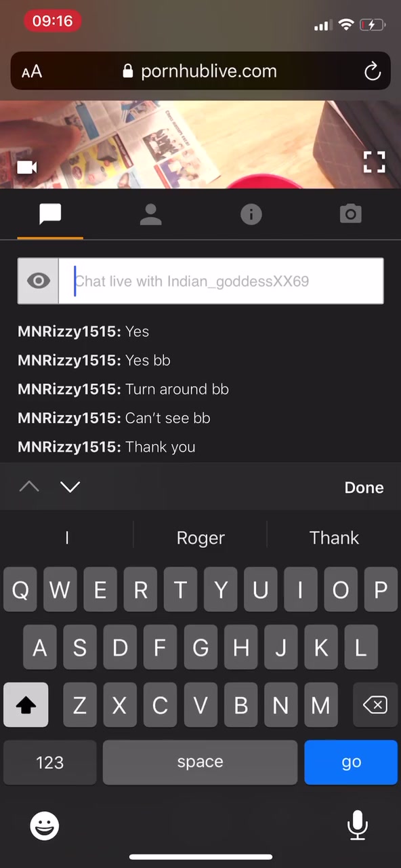Viewport: 401px width, 868px height.
Task: Open the info circle tab
Action: 251,215
